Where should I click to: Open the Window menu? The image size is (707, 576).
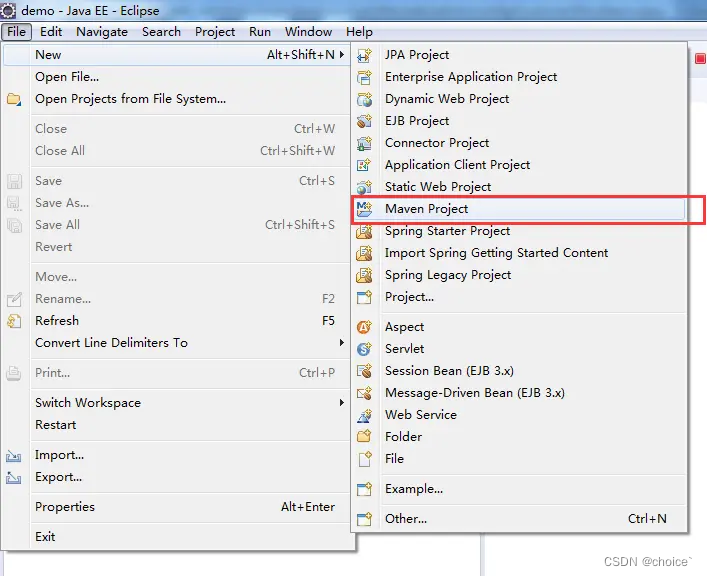308,32
